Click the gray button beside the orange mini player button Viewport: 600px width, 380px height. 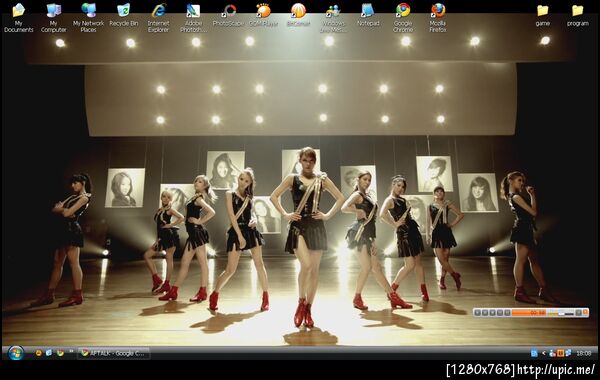pos(579,313)
